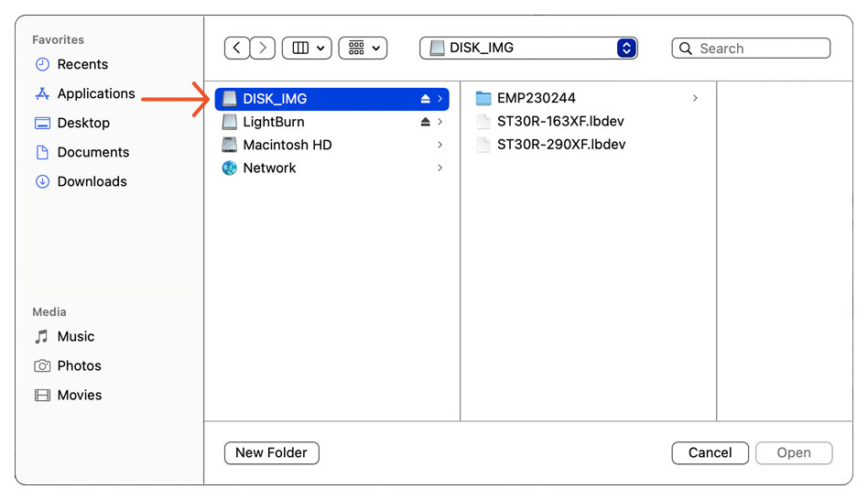Click the Desktop sidebar icon
The image size is (868, 500).
point(42,123)
